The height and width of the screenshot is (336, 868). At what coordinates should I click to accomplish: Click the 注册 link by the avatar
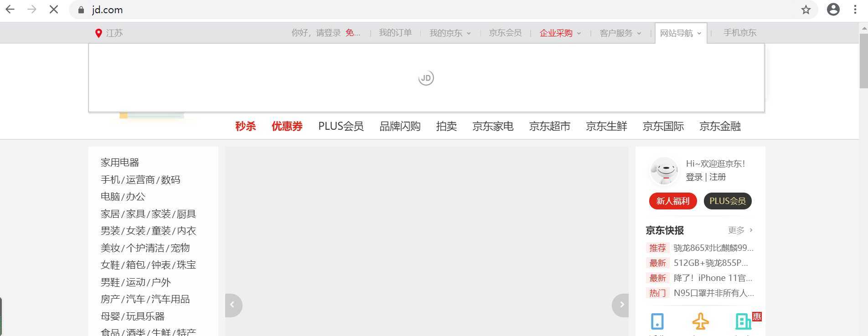coord(718,177)
